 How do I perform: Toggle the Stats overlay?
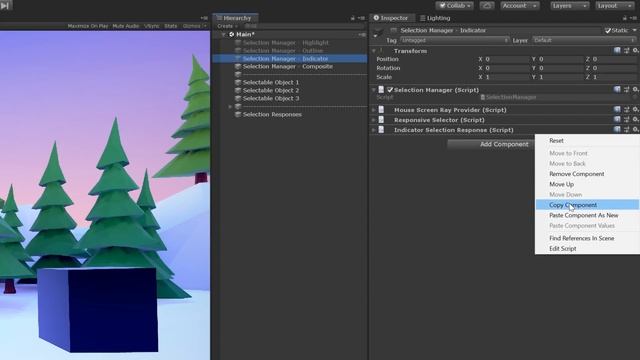point(171,26)
